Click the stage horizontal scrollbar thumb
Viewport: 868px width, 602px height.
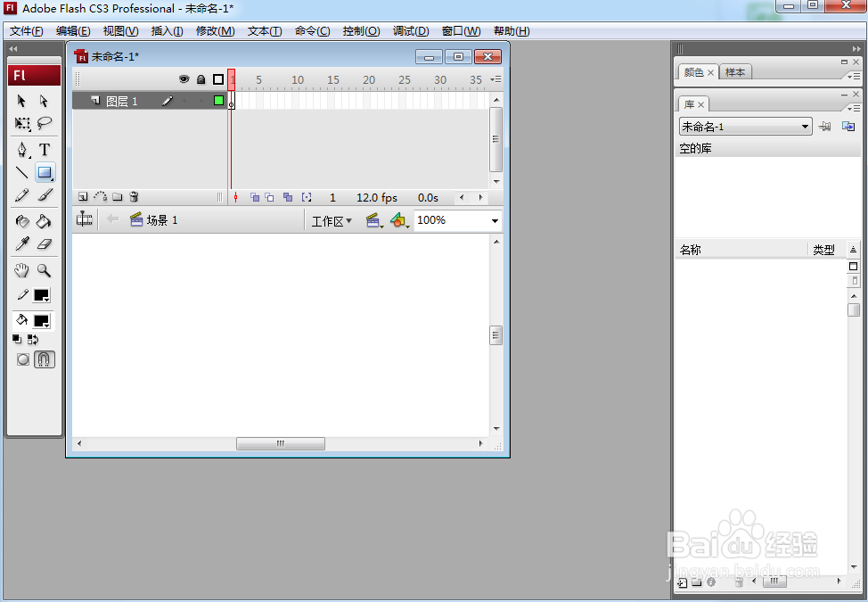(281, 443)
